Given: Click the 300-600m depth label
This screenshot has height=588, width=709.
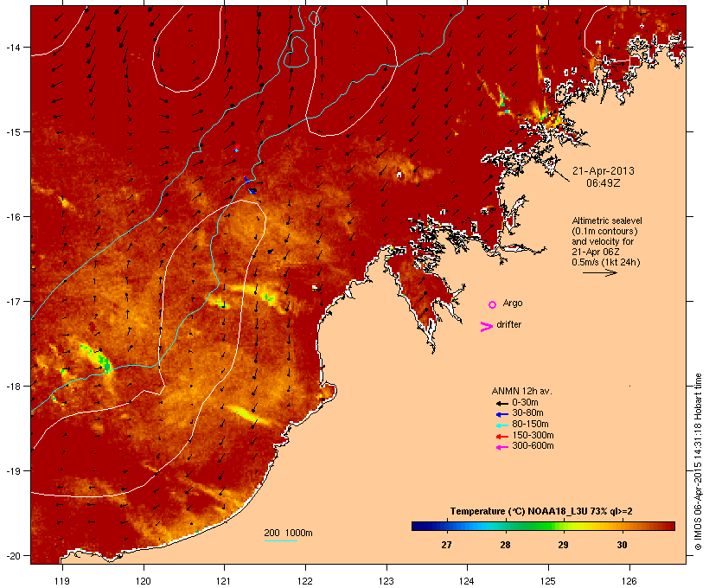Looking at the screenshot, I should tap(533, 446).
